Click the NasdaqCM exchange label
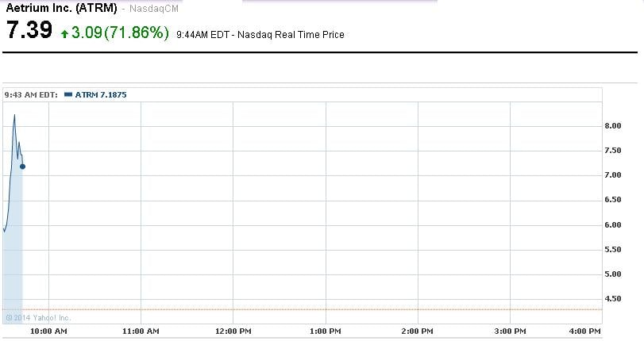This screenshot has width=644, height=341. tap(153, 9)
